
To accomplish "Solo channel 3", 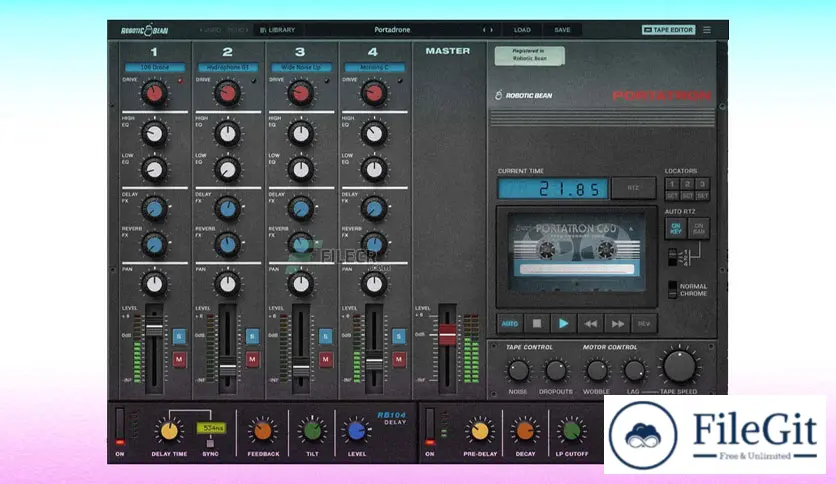I will tap(325, 336).
